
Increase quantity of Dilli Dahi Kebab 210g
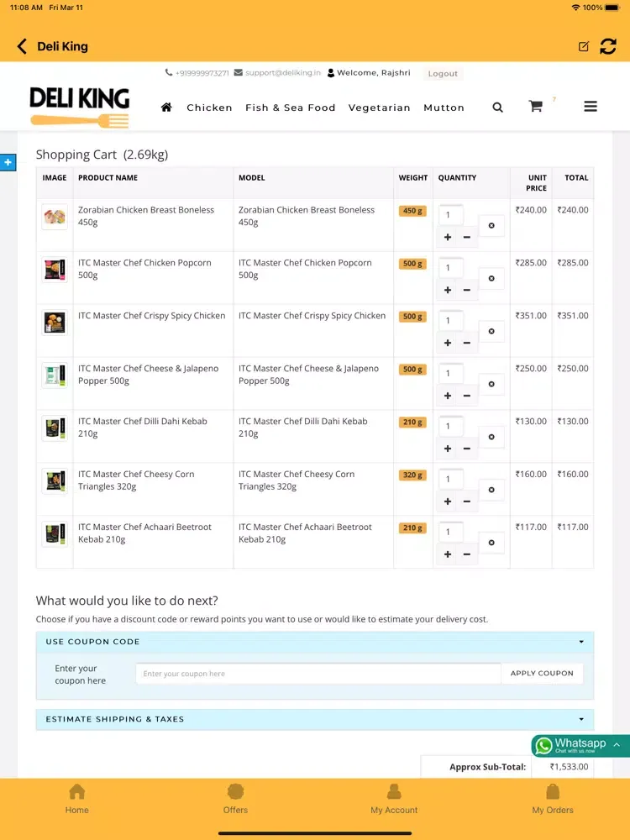tap(448, 449)
